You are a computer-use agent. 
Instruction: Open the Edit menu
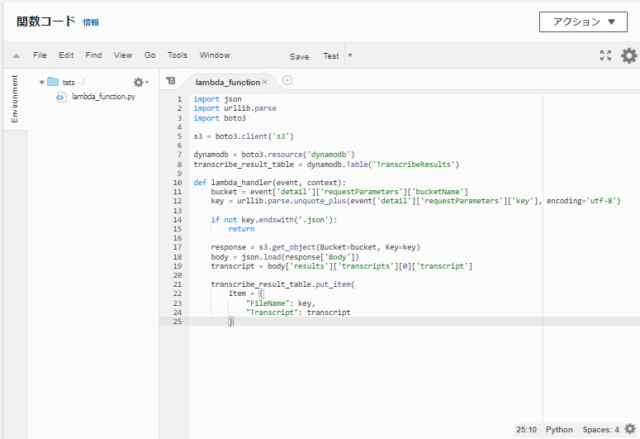[x=66, y=55]
